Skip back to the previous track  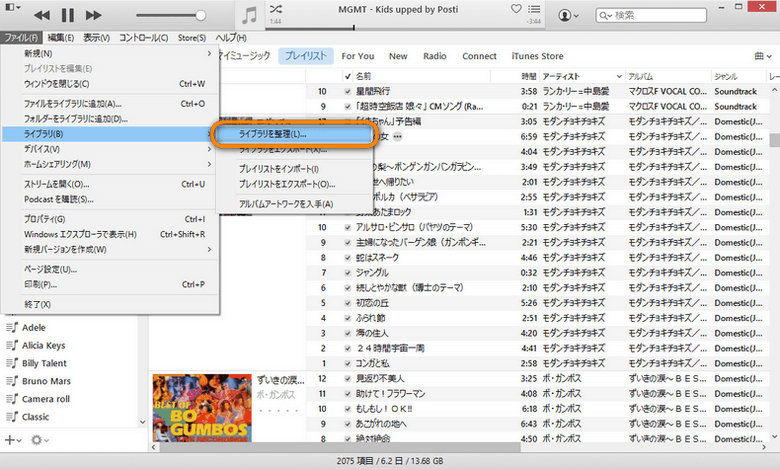coord(42,15)
